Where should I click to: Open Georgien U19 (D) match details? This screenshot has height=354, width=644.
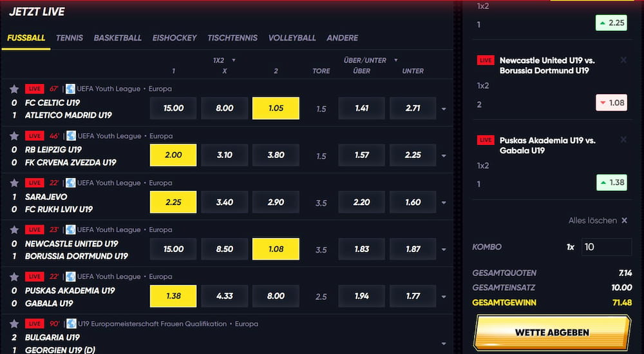(60, 350)
